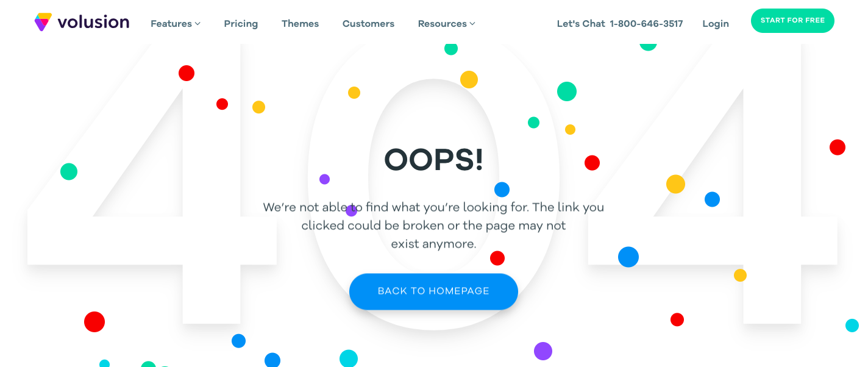
Task: Click the Let's Chat link
Action: [x=581, y=24]
